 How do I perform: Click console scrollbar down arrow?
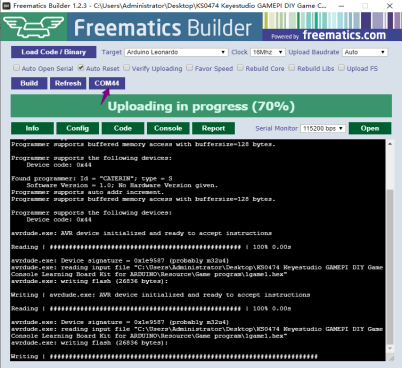tap(390, 349)
